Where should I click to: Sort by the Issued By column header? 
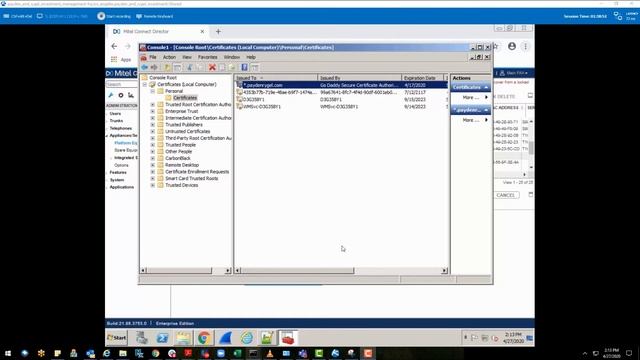(x=360, y=78)
